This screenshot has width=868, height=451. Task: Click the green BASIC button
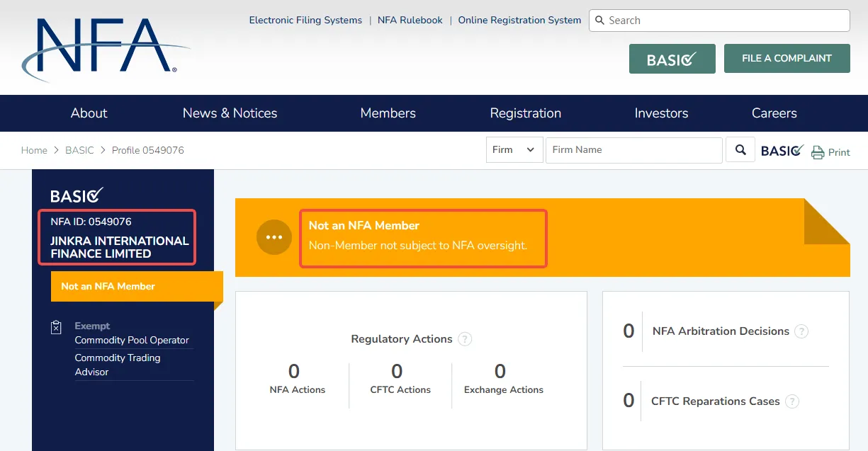click(x=672, y=59)
